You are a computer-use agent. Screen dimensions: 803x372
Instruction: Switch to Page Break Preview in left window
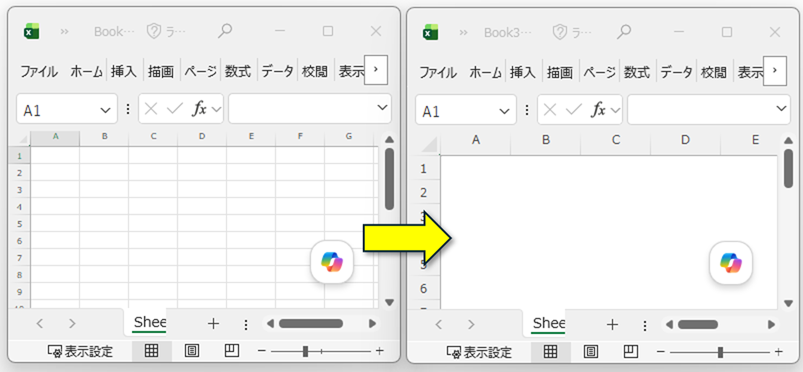[232, 351]
